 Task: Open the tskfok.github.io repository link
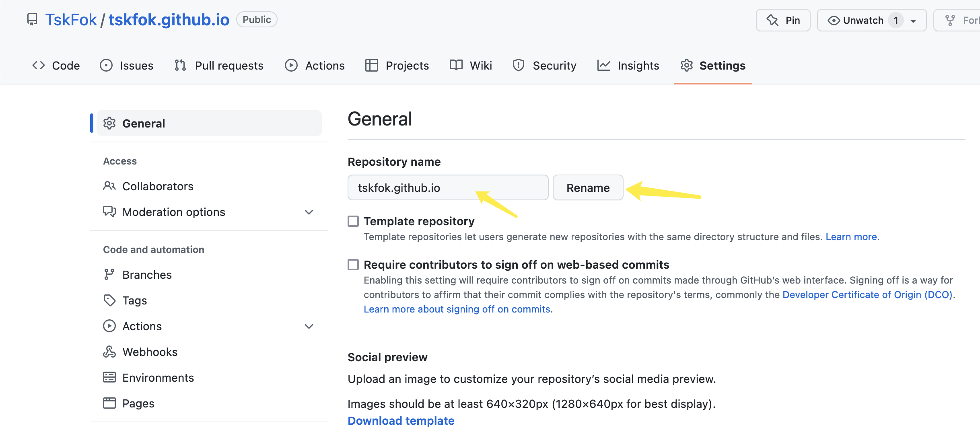(169, 20)
